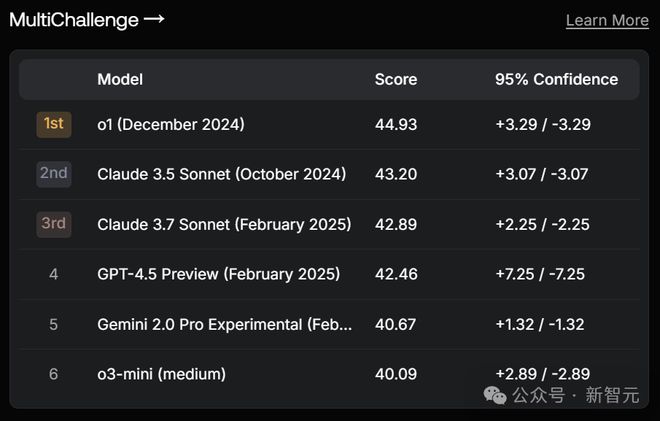Click the WeChat logo watermark icon
660x421 pixels.
click(495, 395)
